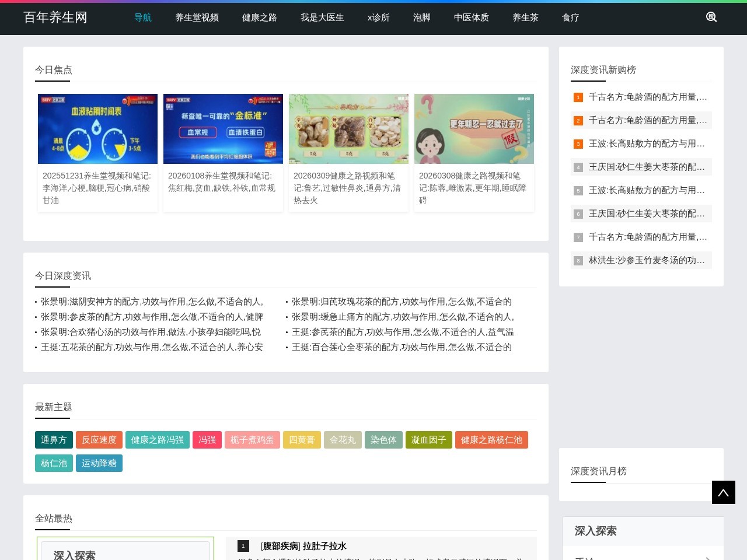Select 泡脚 from the top navigation
747x560 pixels.
click(421, 17)
